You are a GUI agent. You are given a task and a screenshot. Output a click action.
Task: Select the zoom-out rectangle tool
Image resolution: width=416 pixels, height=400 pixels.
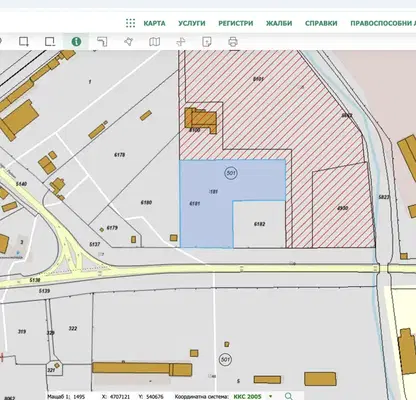click(x=50, y=42)
